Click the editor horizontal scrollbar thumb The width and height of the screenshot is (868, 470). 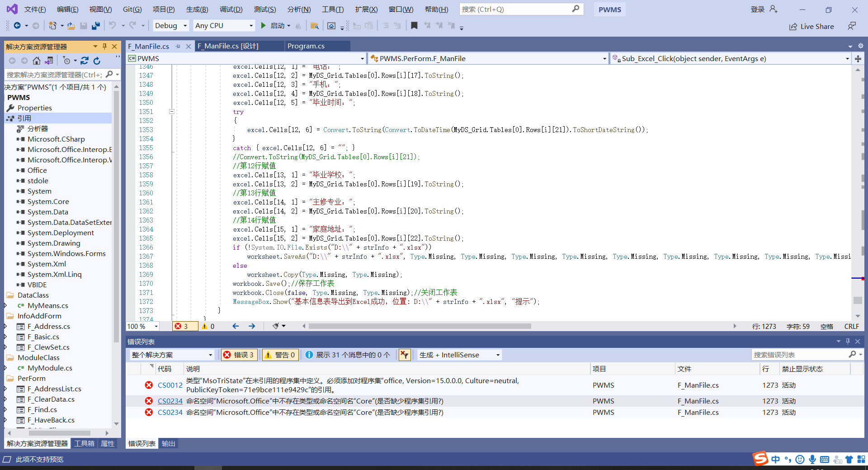tap(420, 326)
